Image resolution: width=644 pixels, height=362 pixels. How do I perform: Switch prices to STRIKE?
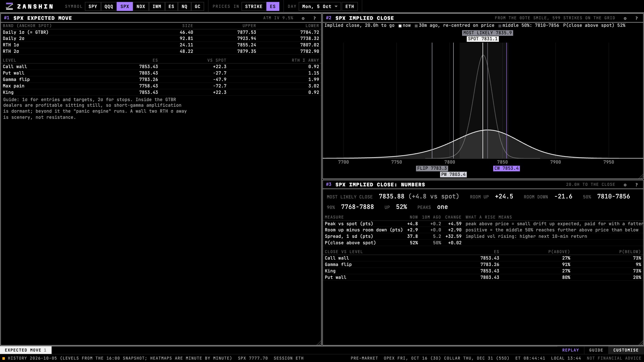(x=254, y=6)
